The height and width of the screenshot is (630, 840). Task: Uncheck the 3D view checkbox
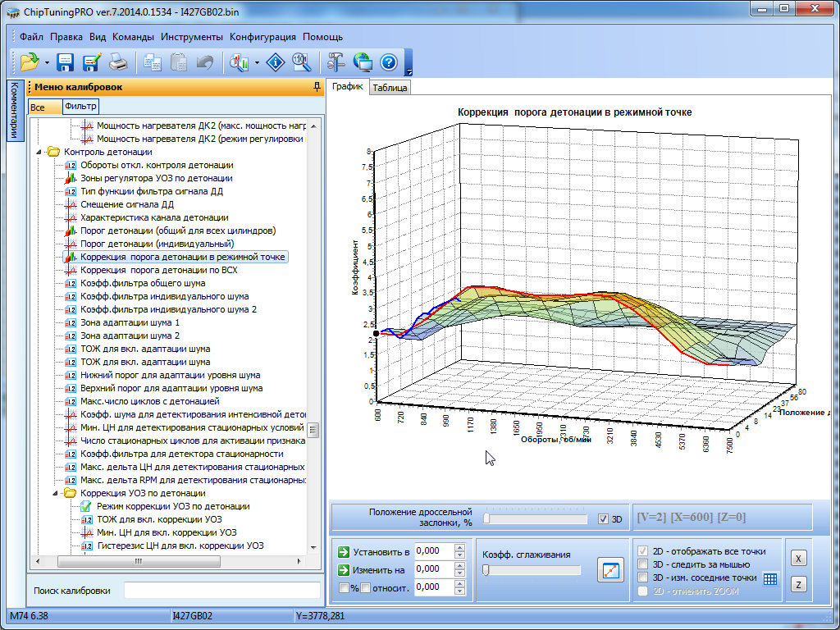coord(604,519)
